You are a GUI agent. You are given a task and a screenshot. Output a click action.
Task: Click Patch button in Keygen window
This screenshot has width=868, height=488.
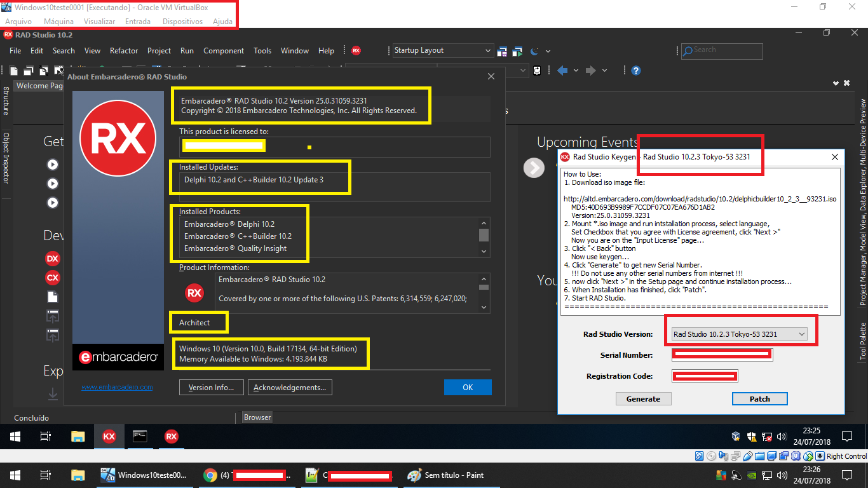[x=760, y=399]
